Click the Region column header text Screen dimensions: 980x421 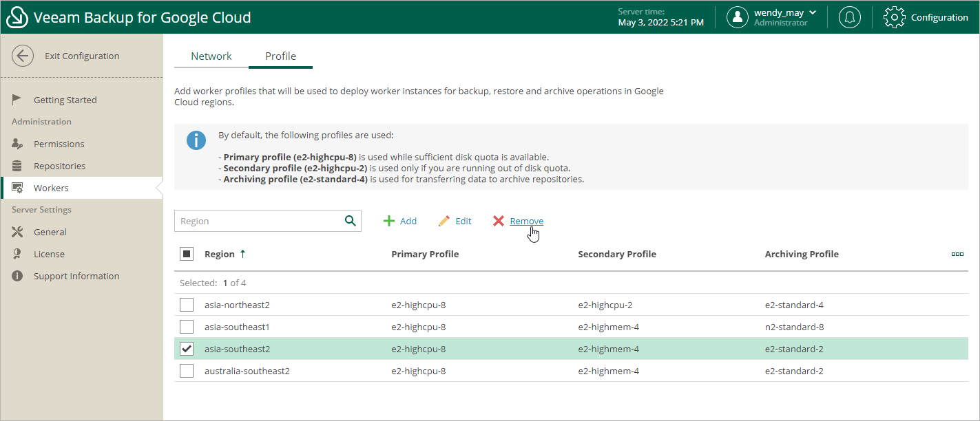tap(220, 254)
